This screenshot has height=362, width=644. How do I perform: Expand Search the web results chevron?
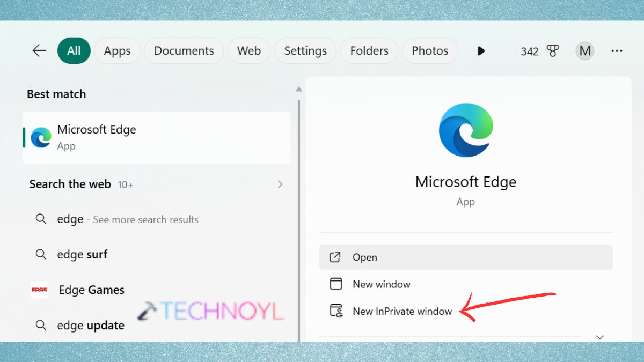click(x=280, y=184)
